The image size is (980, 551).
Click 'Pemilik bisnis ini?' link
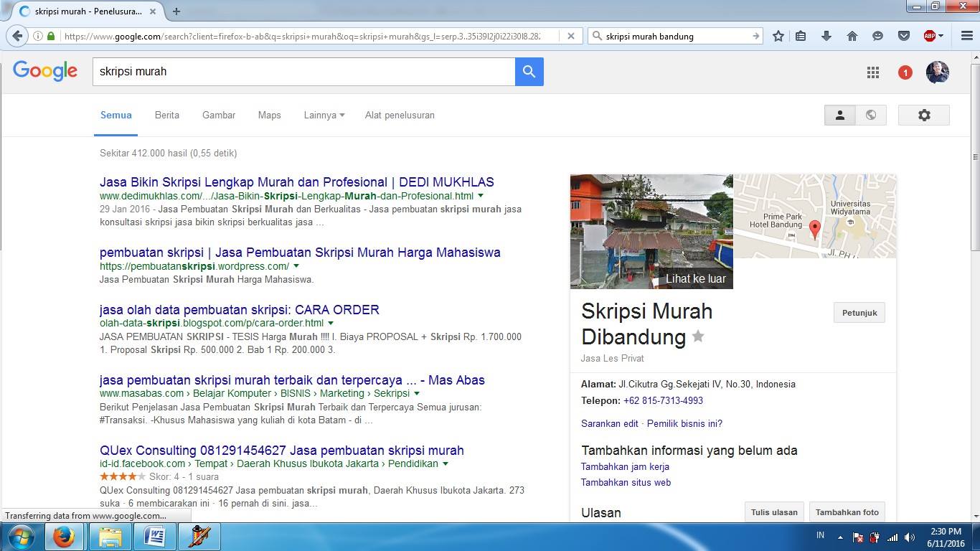[x=684, y=423]
